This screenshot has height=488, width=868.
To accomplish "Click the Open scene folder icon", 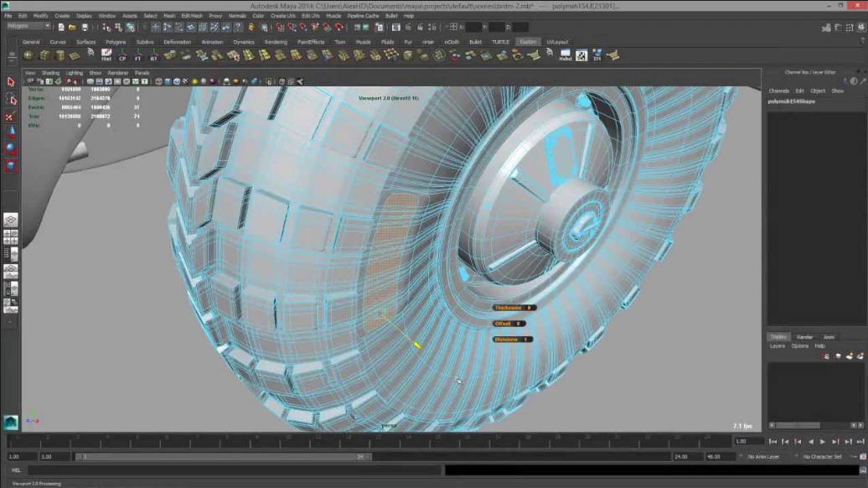I will point(73,27).
